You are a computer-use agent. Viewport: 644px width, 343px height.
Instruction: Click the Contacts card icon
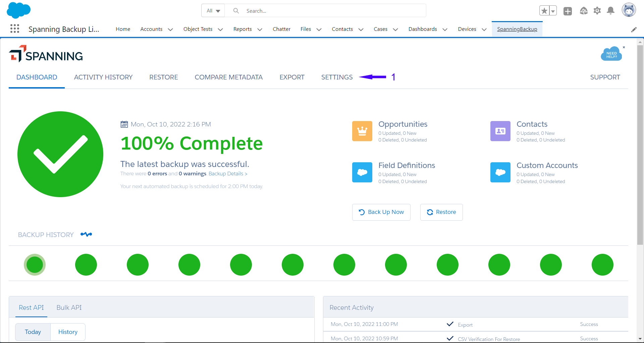(500, 131)
